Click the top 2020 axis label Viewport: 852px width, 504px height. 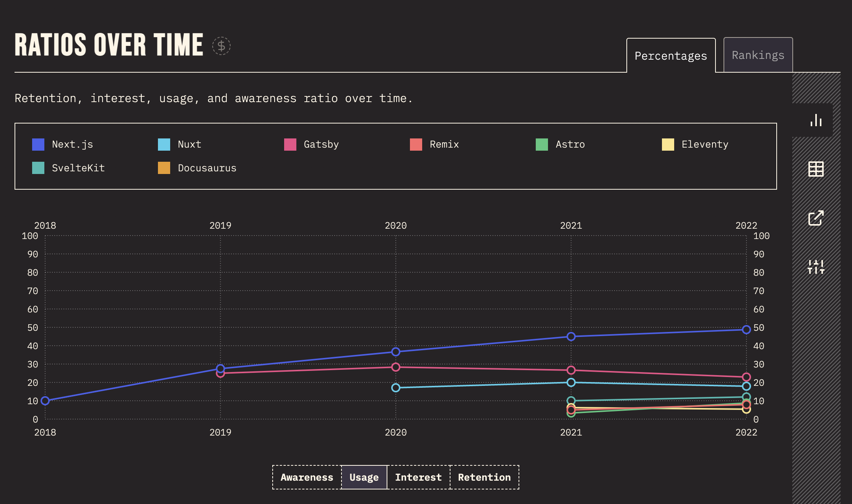click(x=396, y=226)
